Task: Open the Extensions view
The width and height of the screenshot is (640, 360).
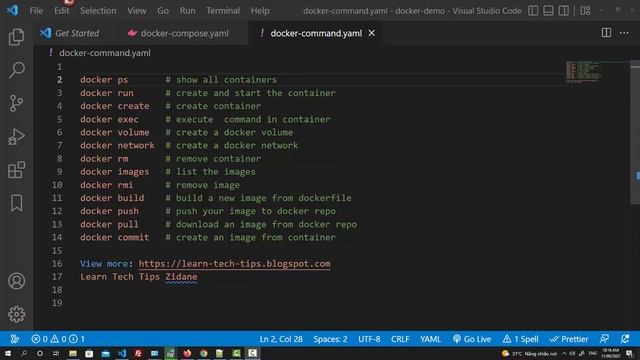Action: [16, 170]
